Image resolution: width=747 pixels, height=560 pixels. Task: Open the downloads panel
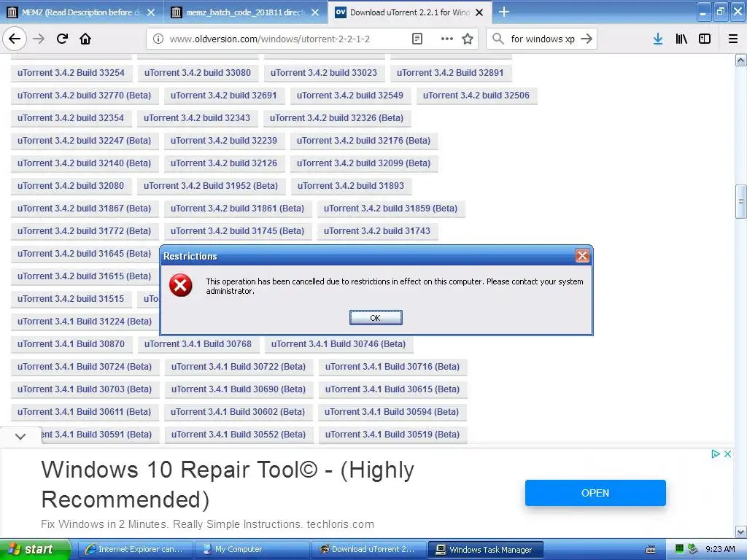pos(658,39)
